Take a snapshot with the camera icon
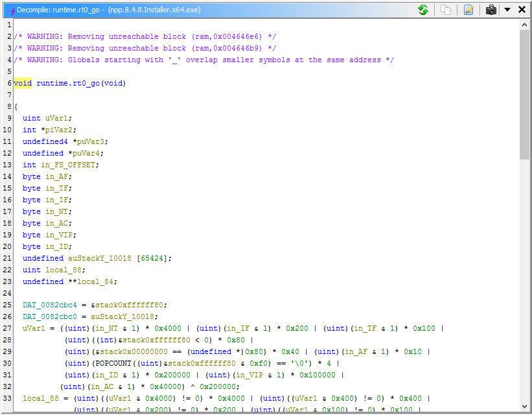Image resolution: width=532 pixels, height=415 pixels. coord(491,10)
